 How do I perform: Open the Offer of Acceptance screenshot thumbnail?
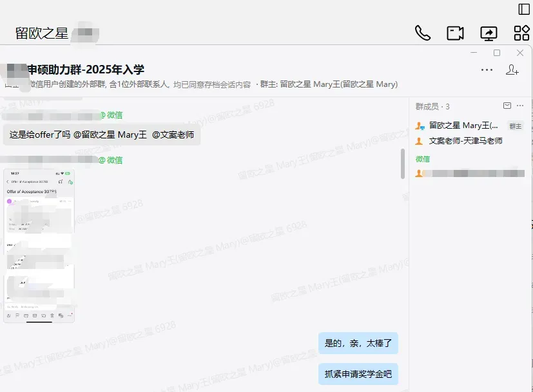click(39, 245)
